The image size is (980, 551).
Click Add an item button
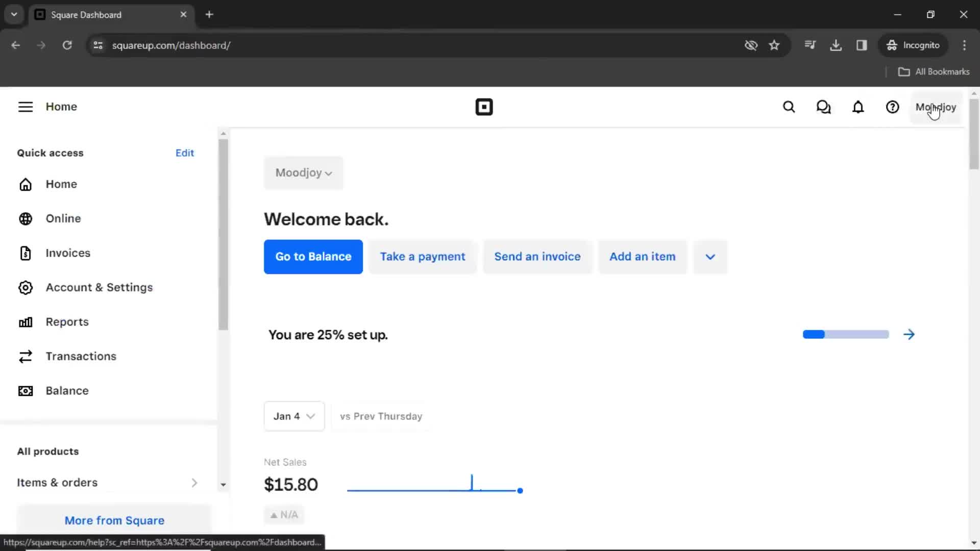[643, 257]
